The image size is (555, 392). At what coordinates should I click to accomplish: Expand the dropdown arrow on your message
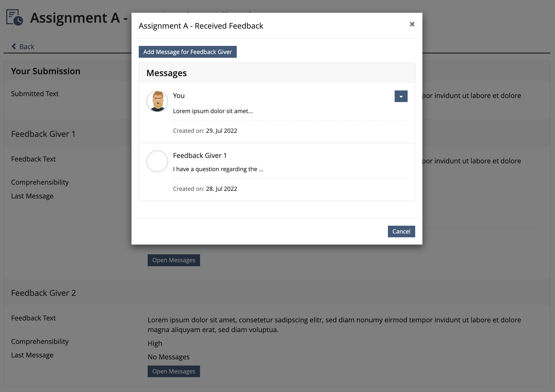[401, 96]
